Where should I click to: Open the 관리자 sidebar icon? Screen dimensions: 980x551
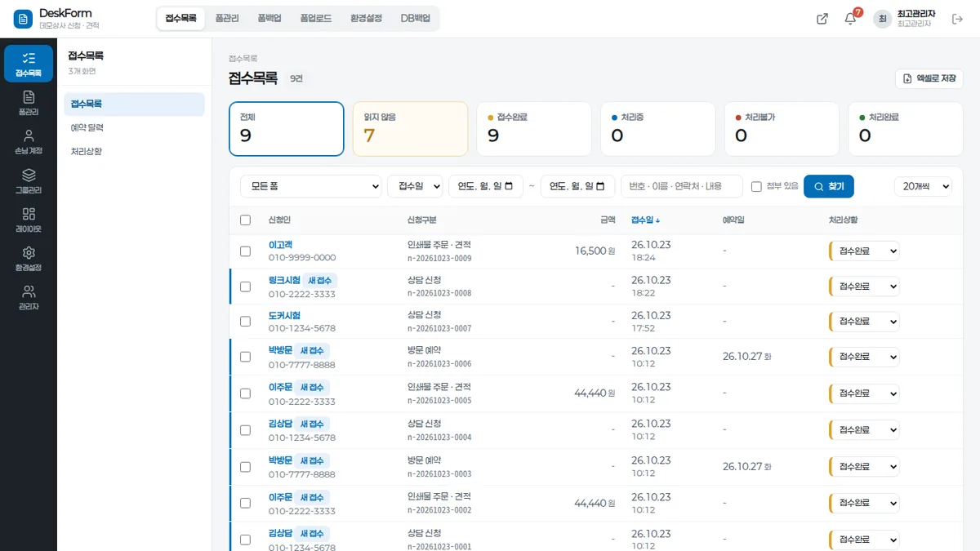point(29,297)
